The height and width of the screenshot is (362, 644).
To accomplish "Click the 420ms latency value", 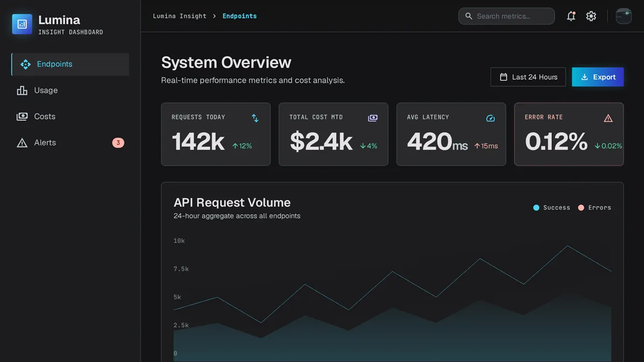I will pos(437,142).
